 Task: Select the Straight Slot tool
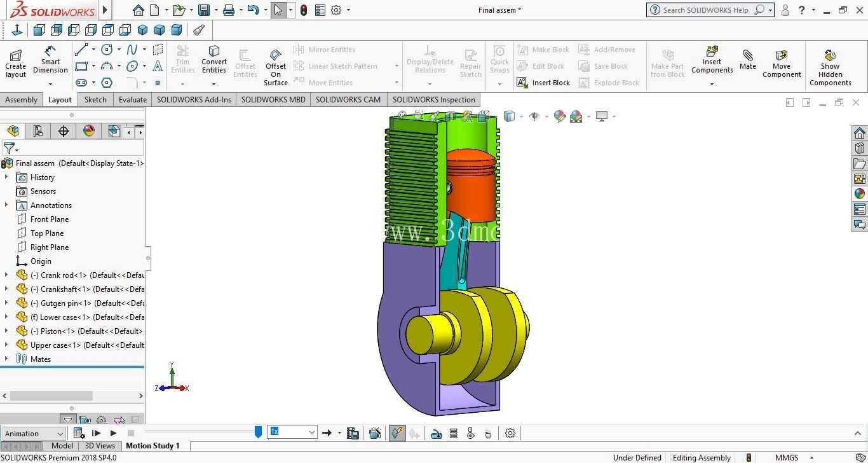click(81, 83)
